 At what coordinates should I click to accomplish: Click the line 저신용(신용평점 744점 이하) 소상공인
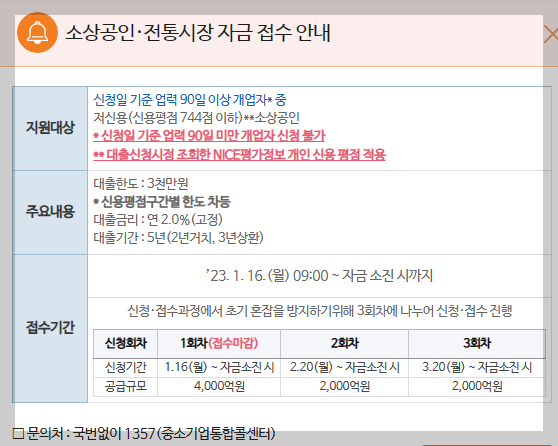coord(196,118)
